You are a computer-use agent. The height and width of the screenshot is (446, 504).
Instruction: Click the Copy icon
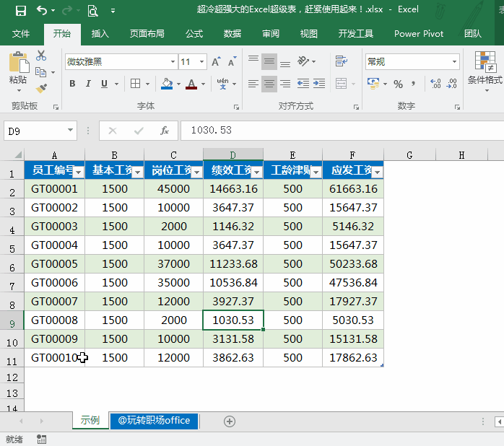tap(40, 72)
